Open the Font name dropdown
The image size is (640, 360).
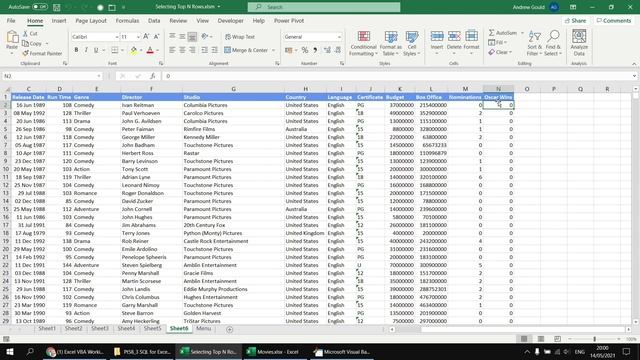coord(117,37)
